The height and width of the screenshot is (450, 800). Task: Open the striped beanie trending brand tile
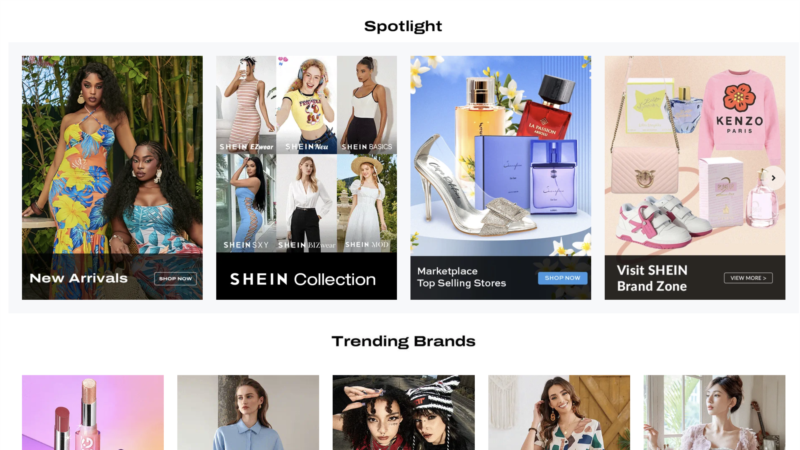404,412
